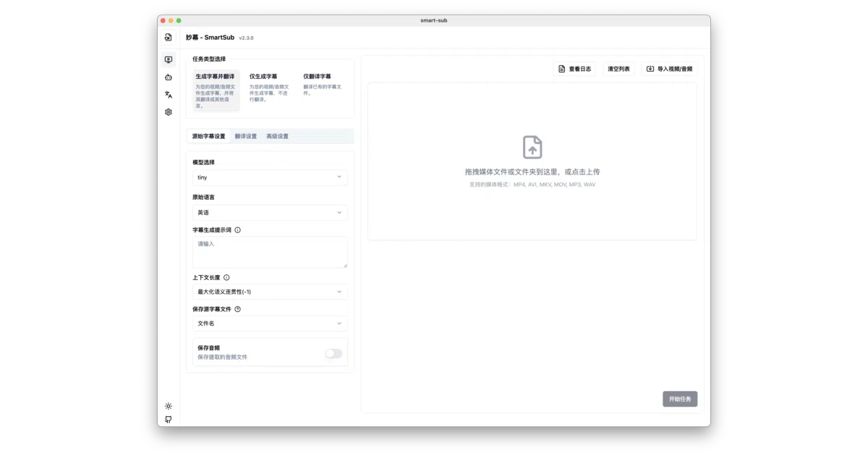
Task: Click the 查看日志 button
Action: [x=574, y=69]
